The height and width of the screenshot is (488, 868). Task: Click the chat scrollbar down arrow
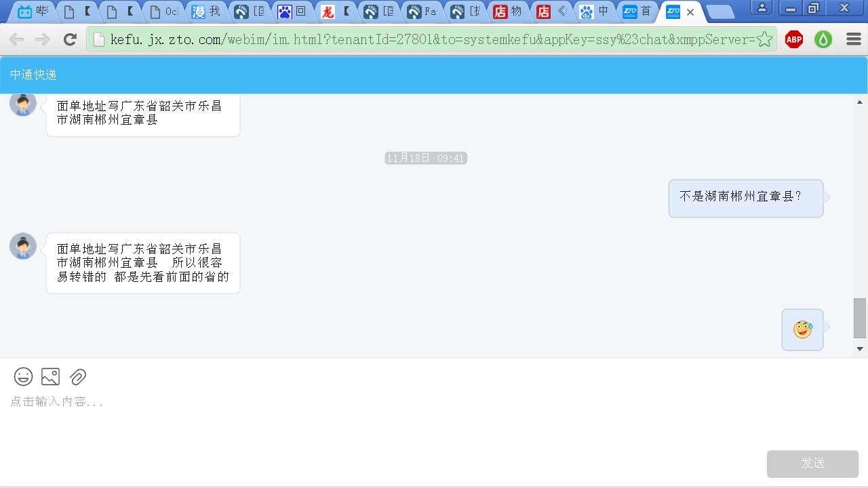860,349
